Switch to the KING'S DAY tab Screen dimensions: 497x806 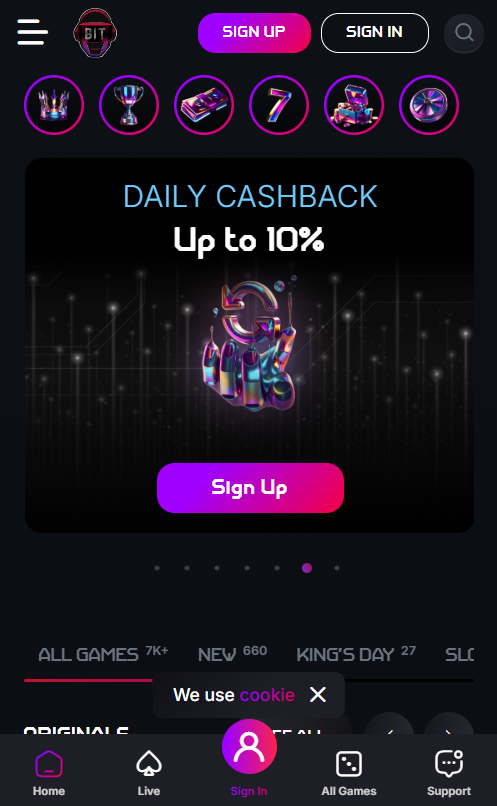[x=356, y=654]
